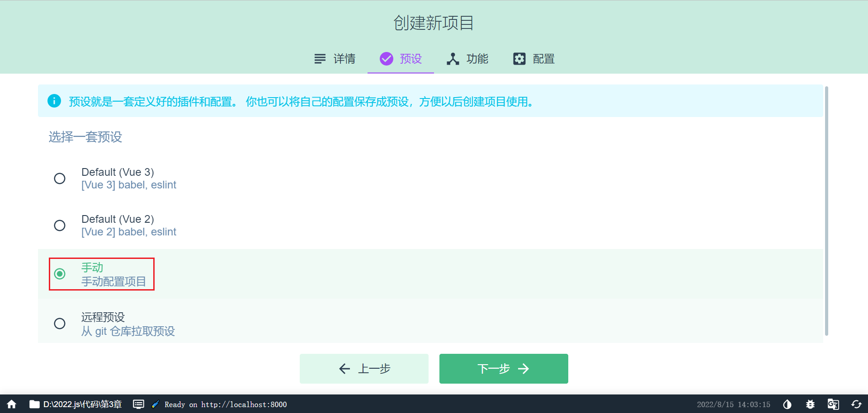Open the log console icon in status bar
Viewport: 868px width, 413px height.
[x=138, y=404]
